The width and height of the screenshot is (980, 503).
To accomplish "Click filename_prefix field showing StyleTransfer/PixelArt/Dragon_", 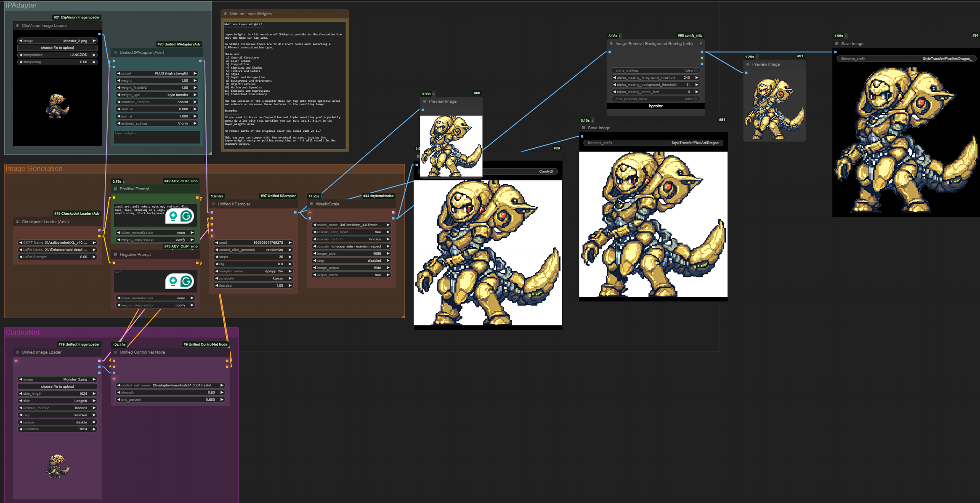I will (906, 59).
